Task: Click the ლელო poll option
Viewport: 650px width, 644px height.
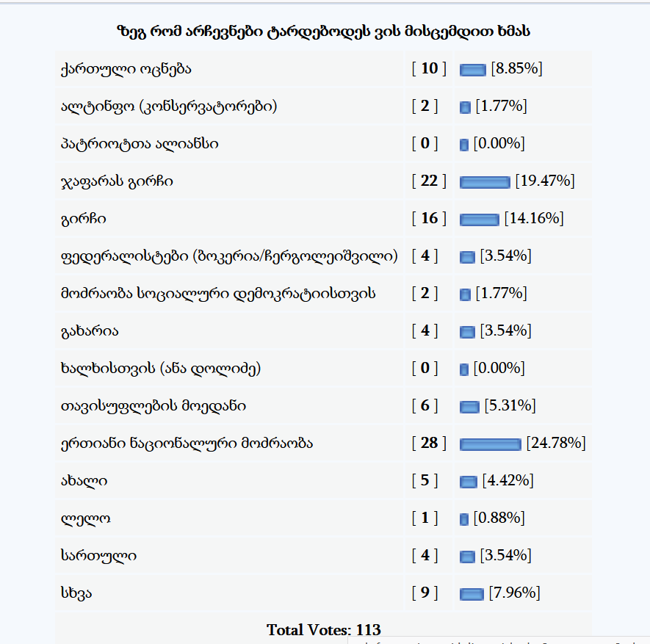Action: coord(86,518)
